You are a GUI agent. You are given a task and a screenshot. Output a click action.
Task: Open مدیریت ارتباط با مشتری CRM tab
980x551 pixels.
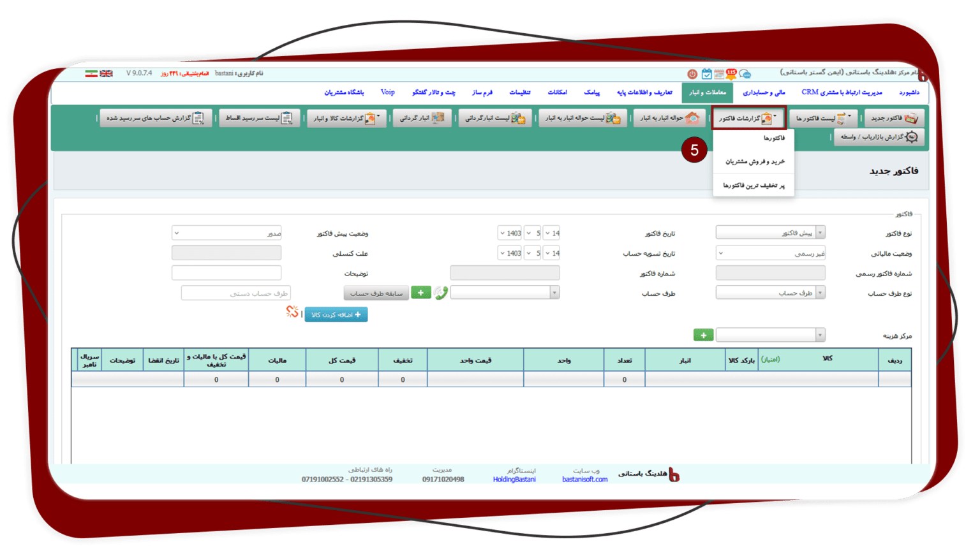point(842,92)
